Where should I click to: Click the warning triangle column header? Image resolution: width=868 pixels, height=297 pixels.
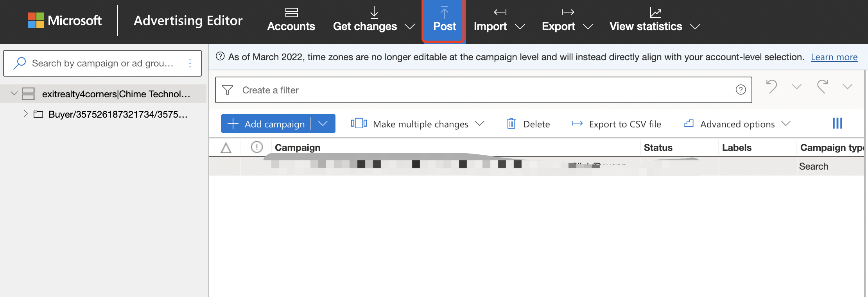pos(226,148)
